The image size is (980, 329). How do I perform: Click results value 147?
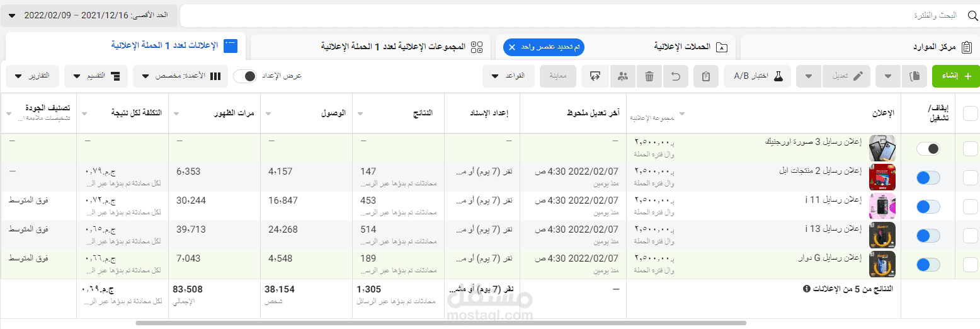(368, 171)
